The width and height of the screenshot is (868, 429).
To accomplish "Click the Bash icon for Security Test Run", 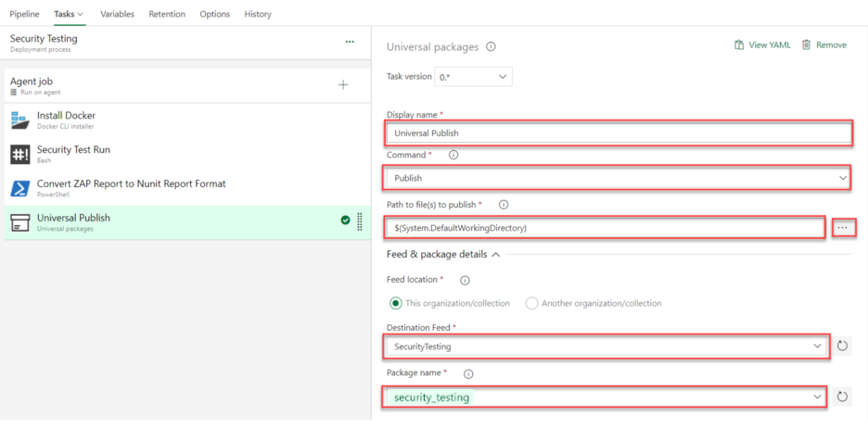I will pos(20,154).
